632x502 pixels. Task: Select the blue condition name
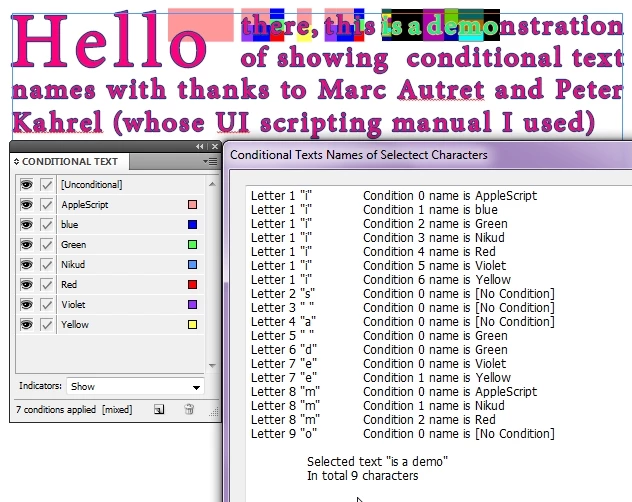click(70, 225)
